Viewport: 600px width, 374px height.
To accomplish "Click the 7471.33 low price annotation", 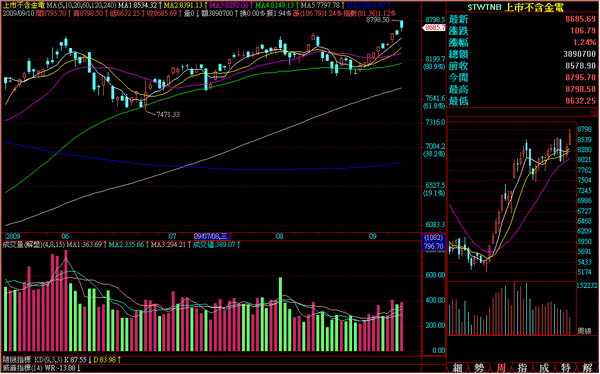I will [x=168, y=114].
